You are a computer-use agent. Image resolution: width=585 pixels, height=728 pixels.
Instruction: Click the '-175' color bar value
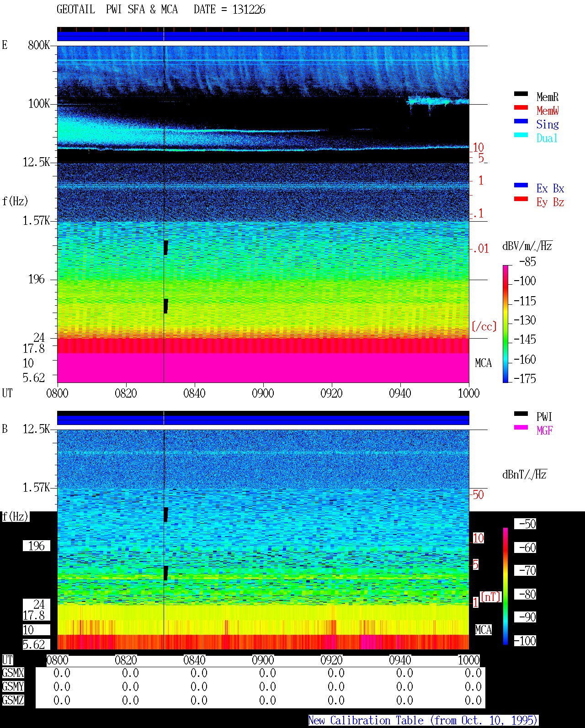[x=525, y=378]
